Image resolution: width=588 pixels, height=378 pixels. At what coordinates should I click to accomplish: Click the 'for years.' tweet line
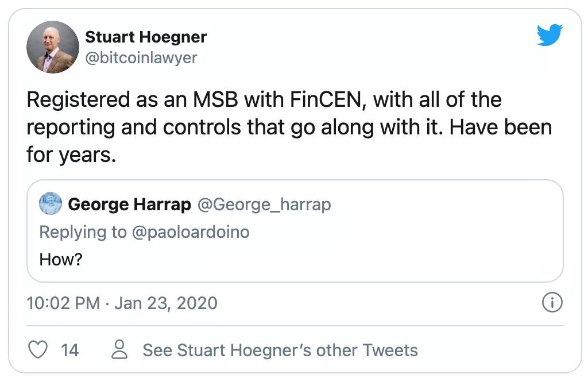(x=71, y=154)
